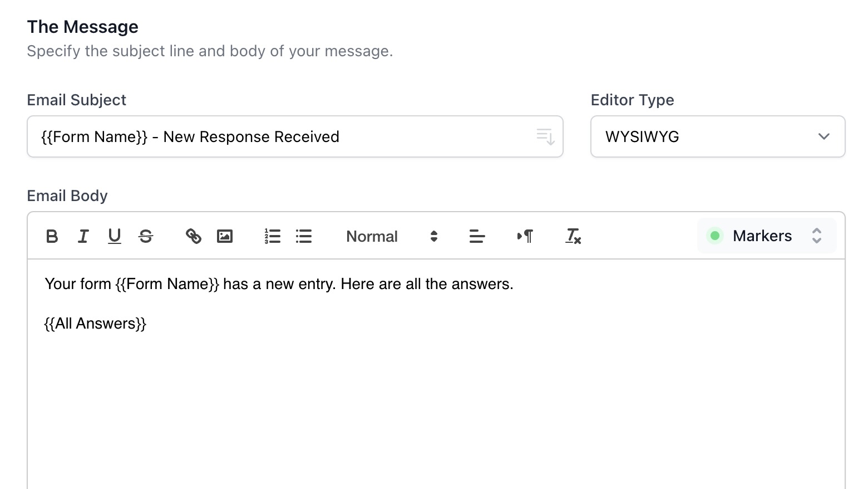Viewport: 868px width, 489px height.
Task: Apply italic formatting to text
Action: 83,236
